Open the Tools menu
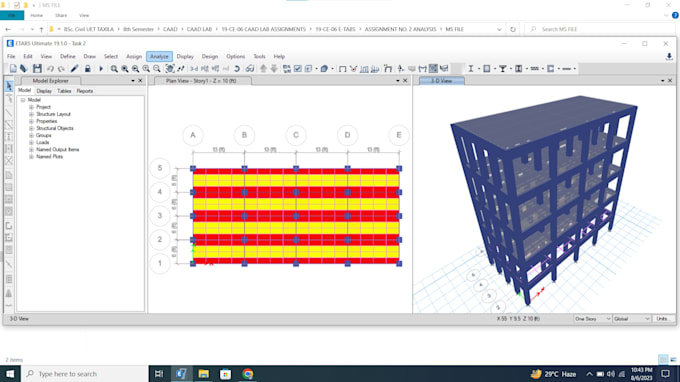Viewport: 680px width, 382px height. click(x=259, y=56)
